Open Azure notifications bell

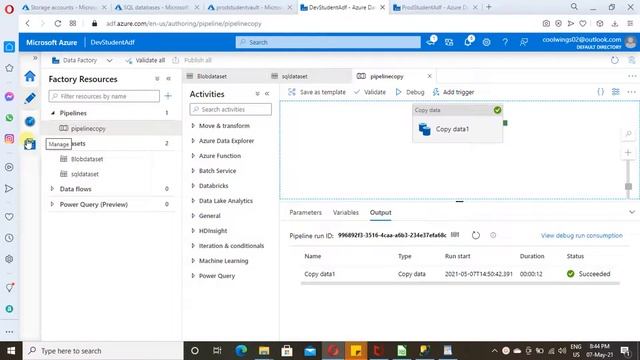coord(468,42)
